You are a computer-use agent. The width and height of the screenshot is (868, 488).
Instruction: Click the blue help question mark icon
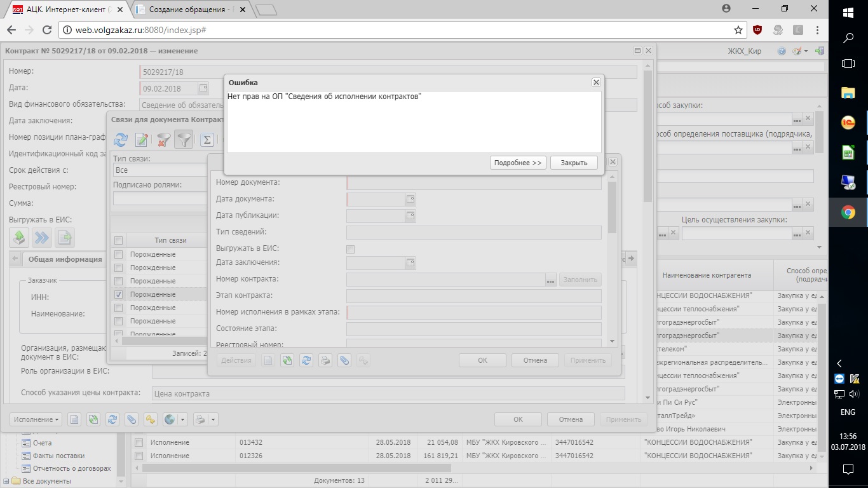782,51
